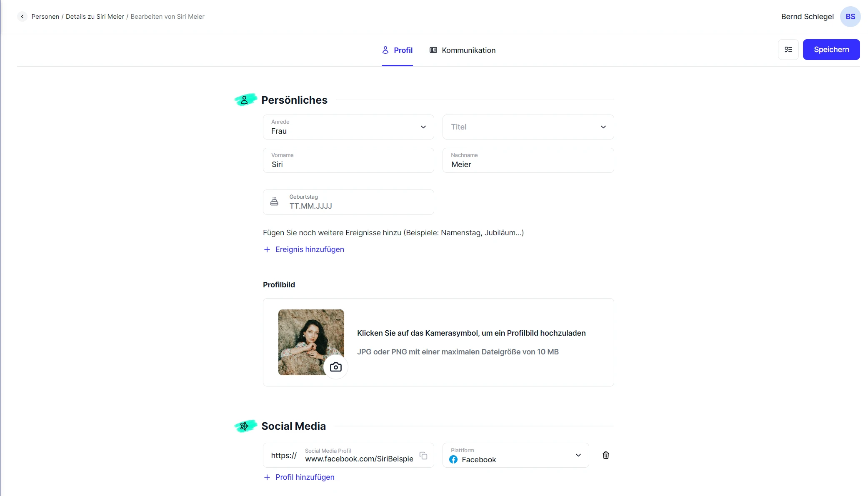Click the BS avatar circle

[x=850, y=16]
